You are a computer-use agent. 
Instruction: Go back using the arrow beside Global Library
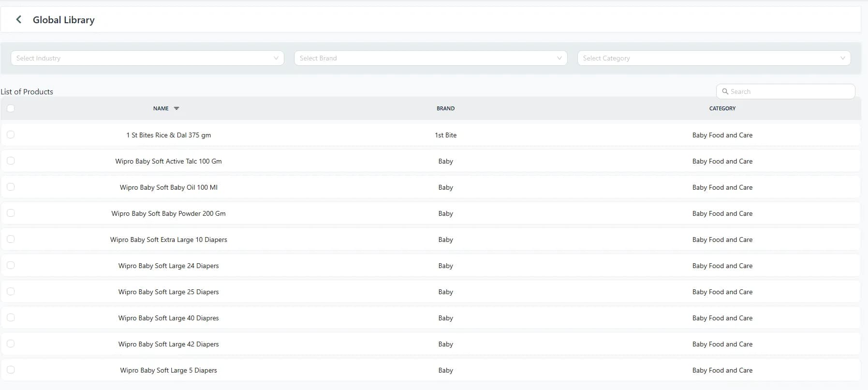[x=19, y=19]
